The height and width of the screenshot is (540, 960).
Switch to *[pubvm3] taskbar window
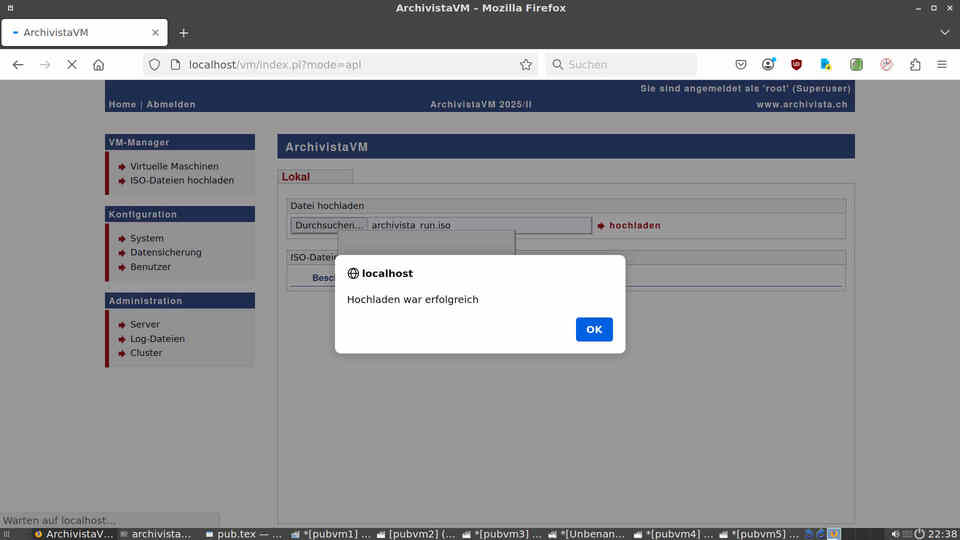502,534
